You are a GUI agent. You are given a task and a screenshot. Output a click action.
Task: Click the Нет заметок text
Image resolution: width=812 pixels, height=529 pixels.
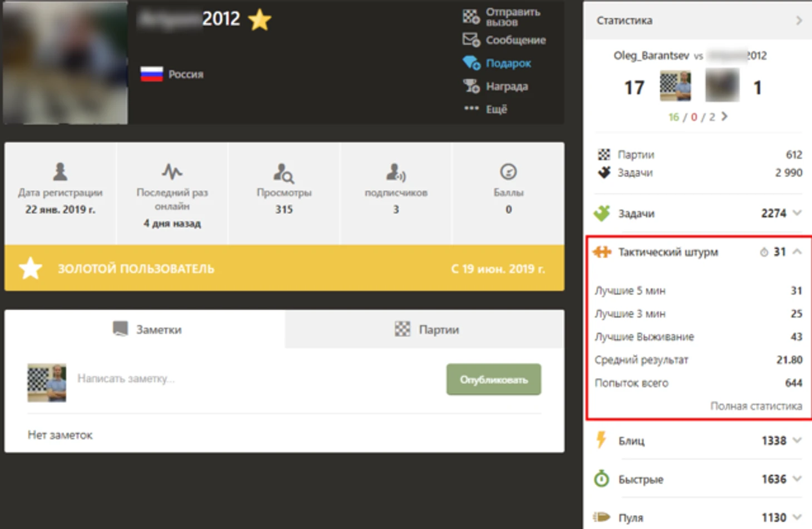tap(60, 435)
